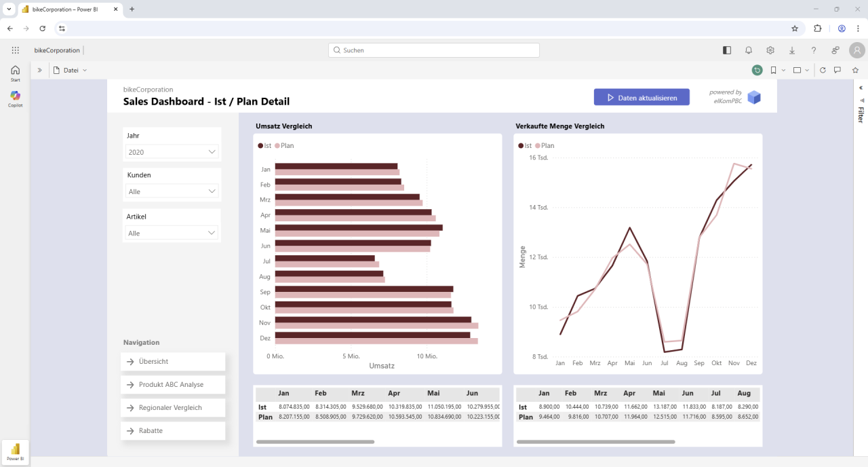Open comments via the speech bubble icon

[837, 70]
